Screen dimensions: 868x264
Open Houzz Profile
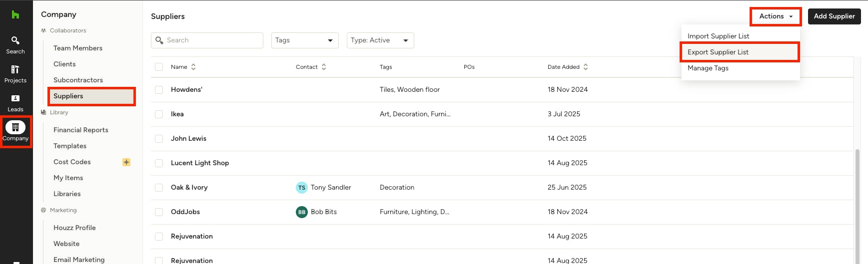tap(74, 228)
